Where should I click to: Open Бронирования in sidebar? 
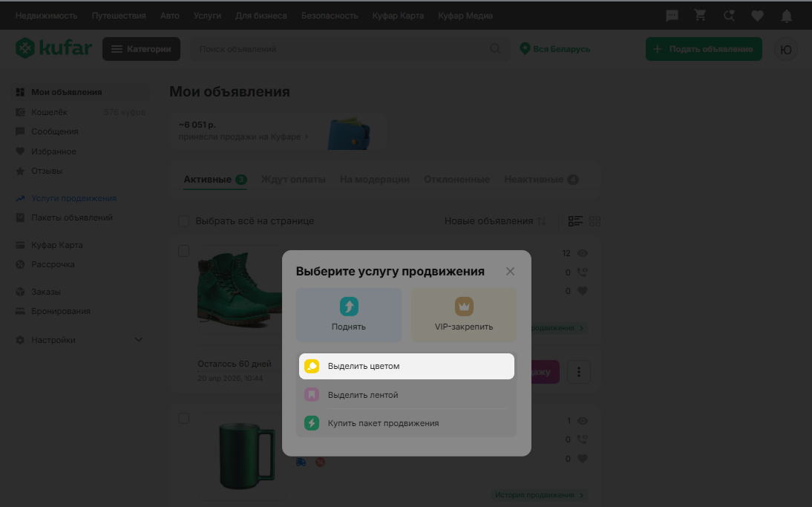click(x=81, y=311)
